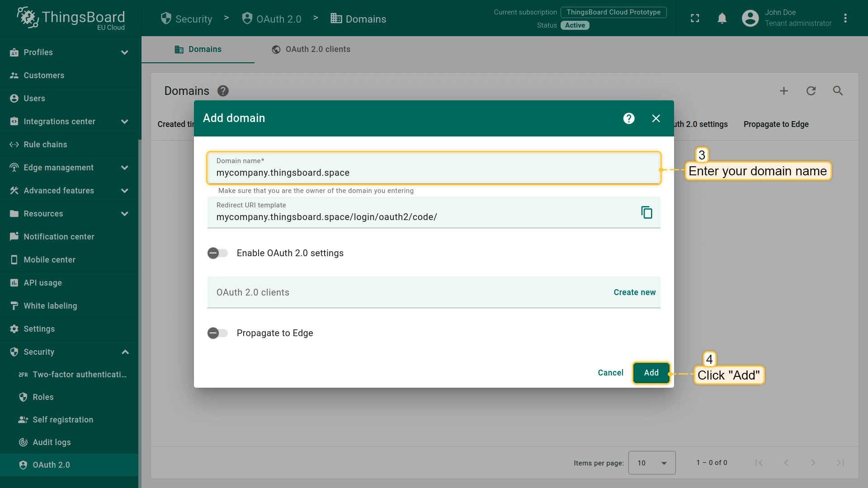Viewport: 868px width, 488px height.
Task: Toggle fullscreen mode icon
Action: (695, 19)
